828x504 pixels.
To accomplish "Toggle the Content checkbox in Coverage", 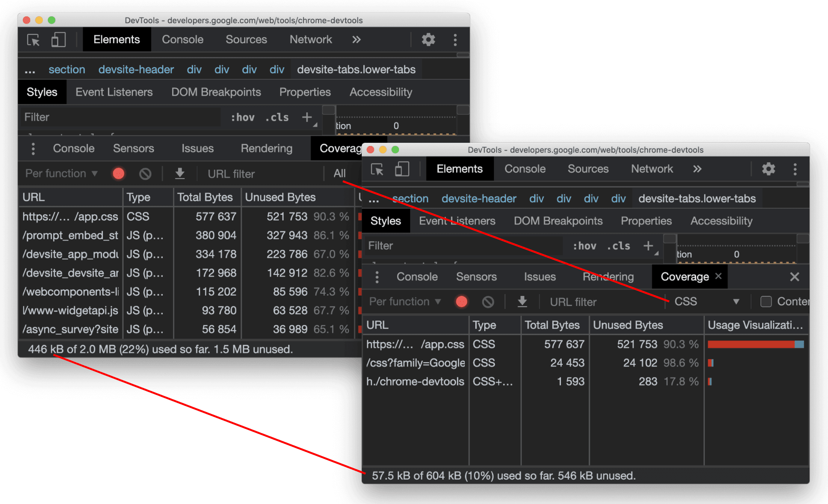I will [760, 302].
